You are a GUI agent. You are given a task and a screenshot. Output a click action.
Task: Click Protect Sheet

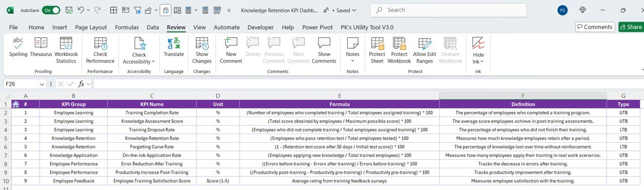pyautogui.click(x=377, y=50)
